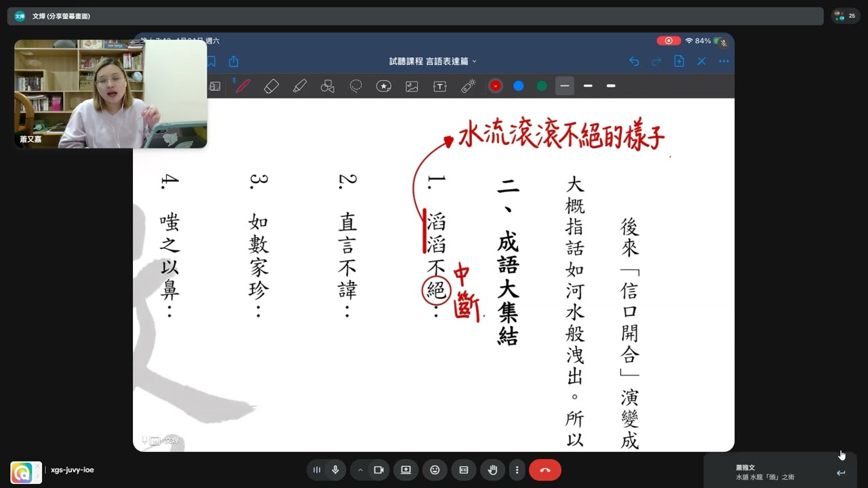Click the bookmark icon in the note header
This screenshot has width=868, height=488.
tap(211, 61)
